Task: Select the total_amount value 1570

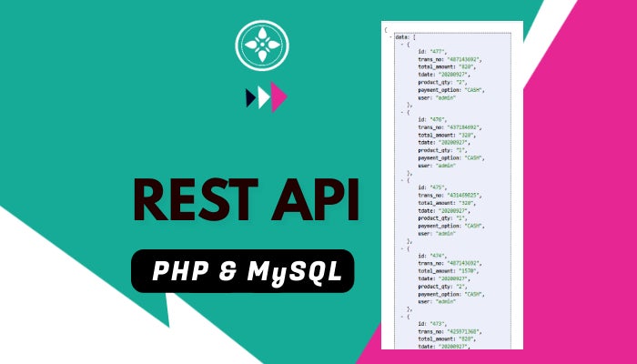Action: click(x=470, y=269)
